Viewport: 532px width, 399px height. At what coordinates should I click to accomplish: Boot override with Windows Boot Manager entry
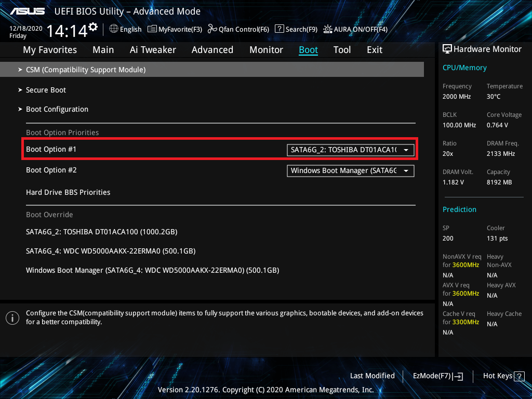(x=153, y=270)
